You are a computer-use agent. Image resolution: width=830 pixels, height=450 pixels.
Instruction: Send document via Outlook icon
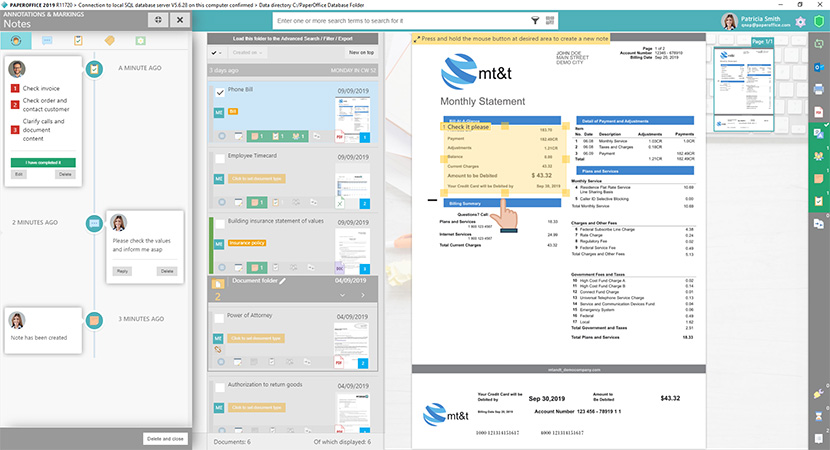click(818, 67)
